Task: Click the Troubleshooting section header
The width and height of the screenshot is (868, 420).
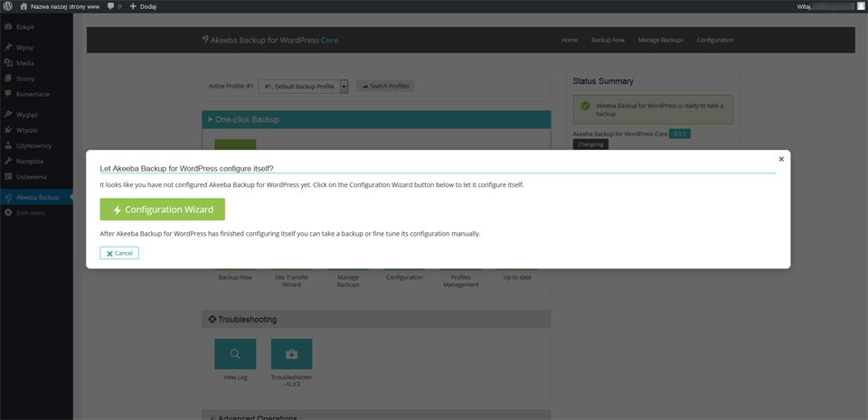Action: (x=376, y=320)
